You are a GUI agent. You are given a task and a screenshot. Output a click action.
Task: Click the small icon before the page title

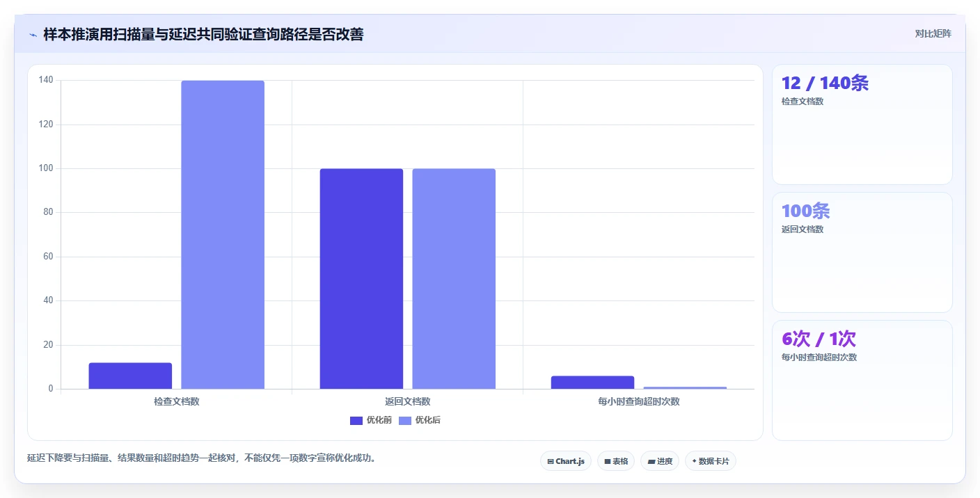click(x=33, y=35)
